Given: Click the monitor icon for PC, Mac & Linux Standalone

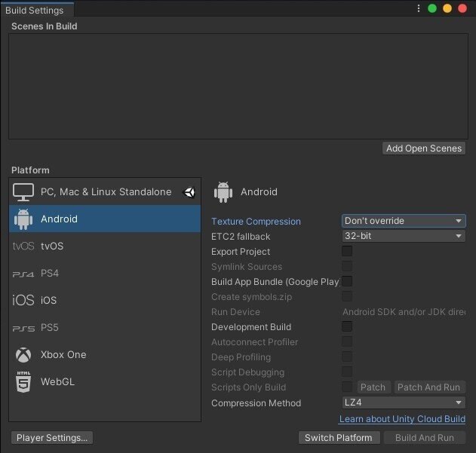Looking at the screenshot, I should coord(23,191).
